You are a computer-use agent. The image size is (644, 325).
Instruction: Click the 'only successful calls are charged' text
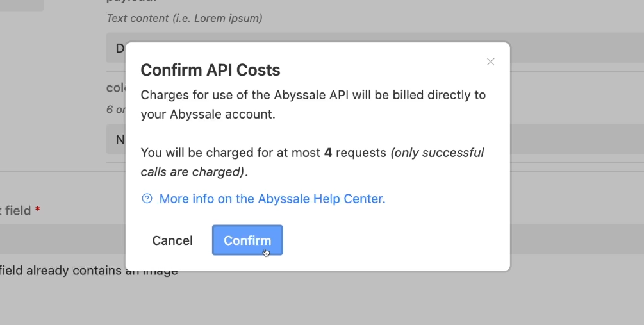[312, 162]
